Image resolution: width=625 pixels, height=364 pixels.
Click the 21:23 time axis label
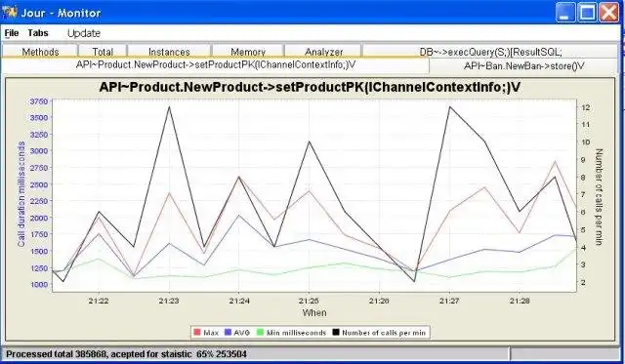pyautogui.click(x=169, y=302)
